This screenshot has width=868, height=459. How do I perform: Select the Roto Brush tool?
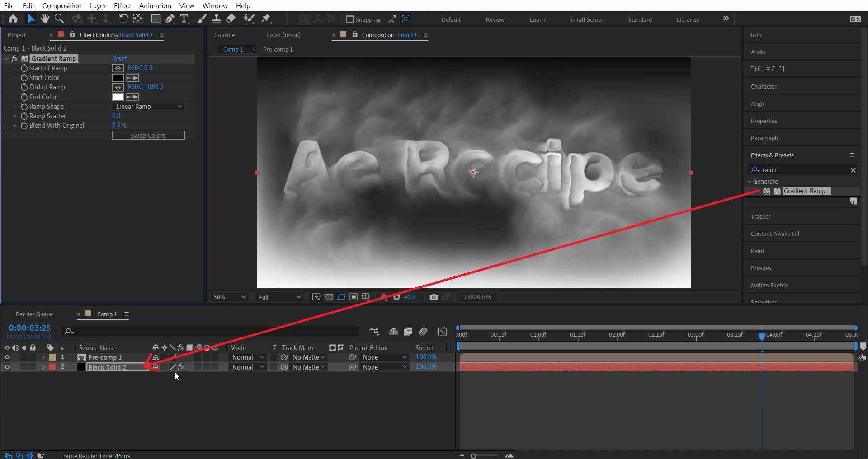pos(249,19)
